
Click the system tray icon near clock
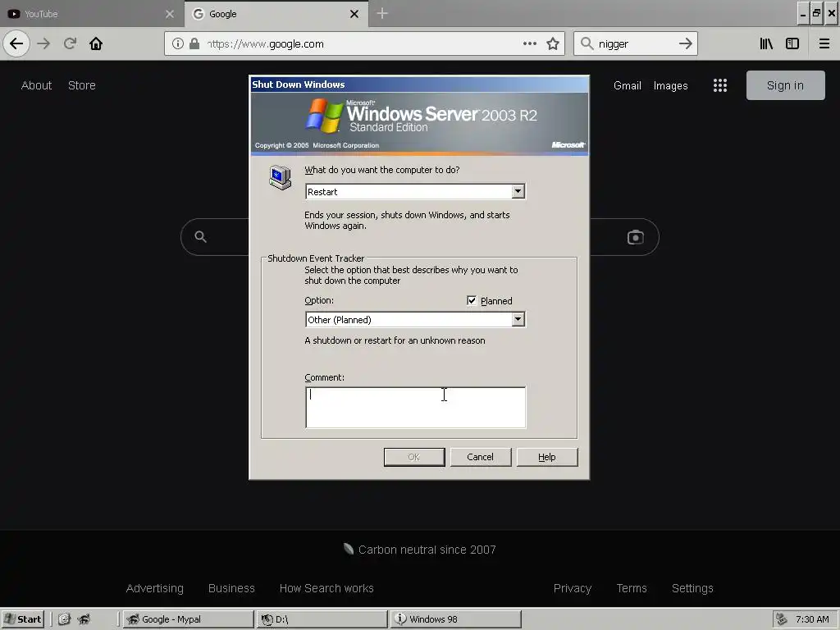(782, 619)
